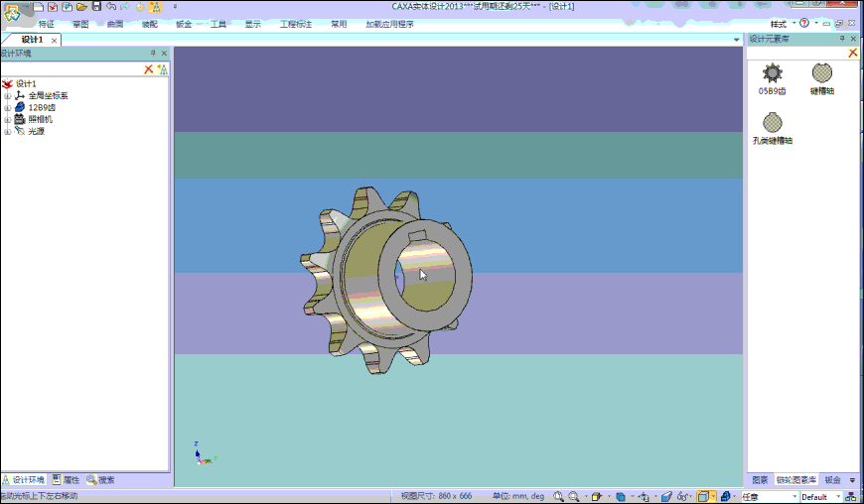This screenshot has width=864, height=504.
Task: Expand the 12B9齿 tree node
Action: [7, 108]
